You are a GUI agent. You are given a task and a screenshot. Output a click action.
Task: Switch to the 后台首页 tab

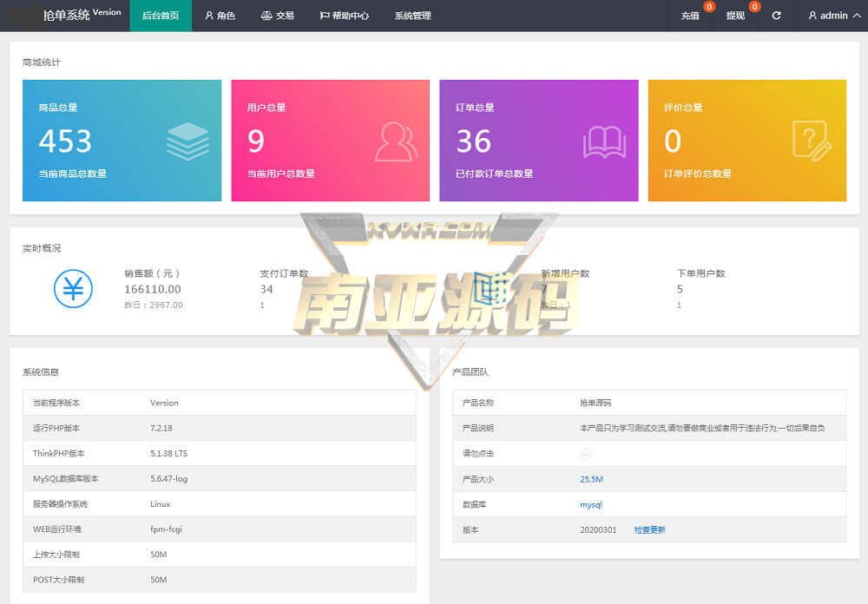(x=161, y=16)
